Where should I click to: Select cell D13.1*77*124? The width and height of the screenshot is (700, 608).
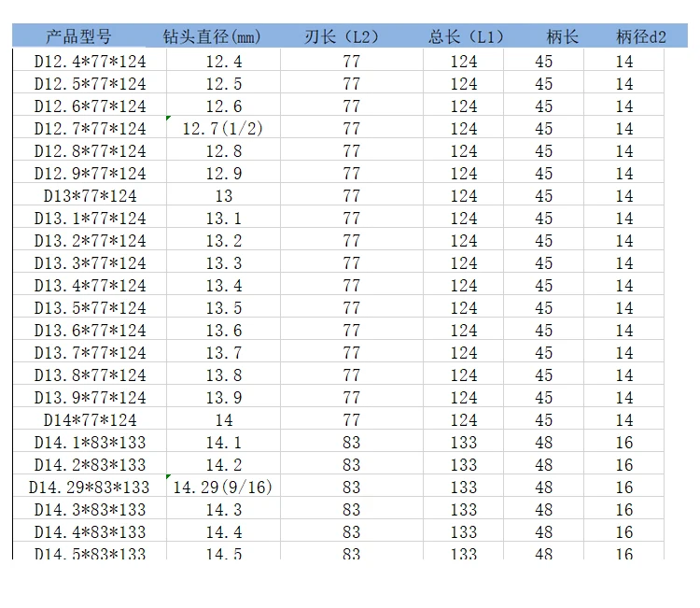[90, 218]
